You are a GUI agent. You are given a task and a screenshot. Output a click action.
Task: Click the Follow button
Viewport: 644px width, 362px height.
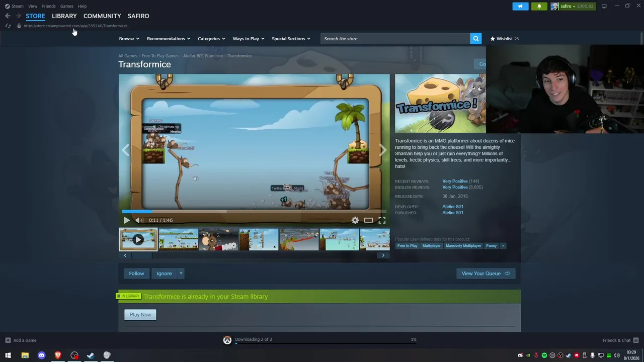pyautogui.click(x=136, y=274)
